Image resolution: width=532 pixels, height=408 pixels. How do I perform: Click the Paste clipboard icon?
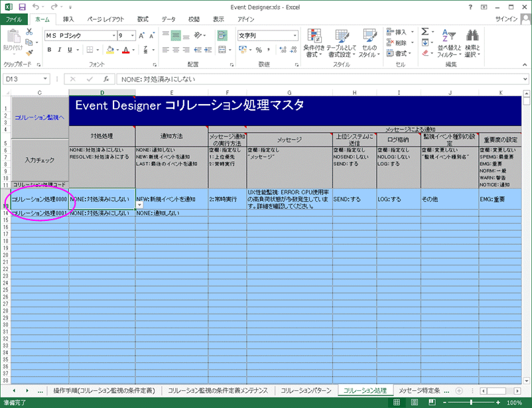[13, 36]
